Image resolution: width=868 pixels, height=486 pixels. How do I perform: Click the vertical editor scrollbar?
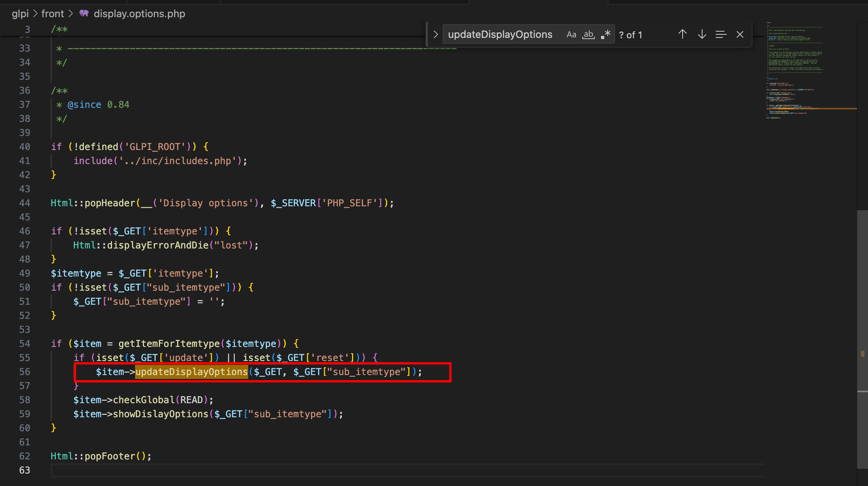(x=862, y=339)
